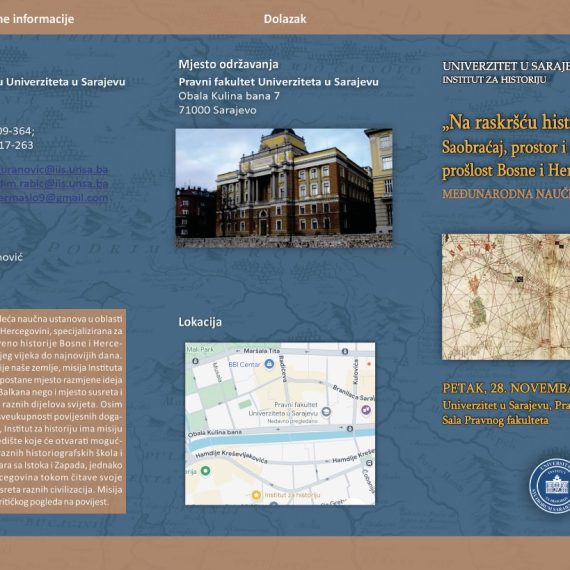Click the '71000 Sarajevo' postal line
570x570 pixels.
(x=217, y=110)
